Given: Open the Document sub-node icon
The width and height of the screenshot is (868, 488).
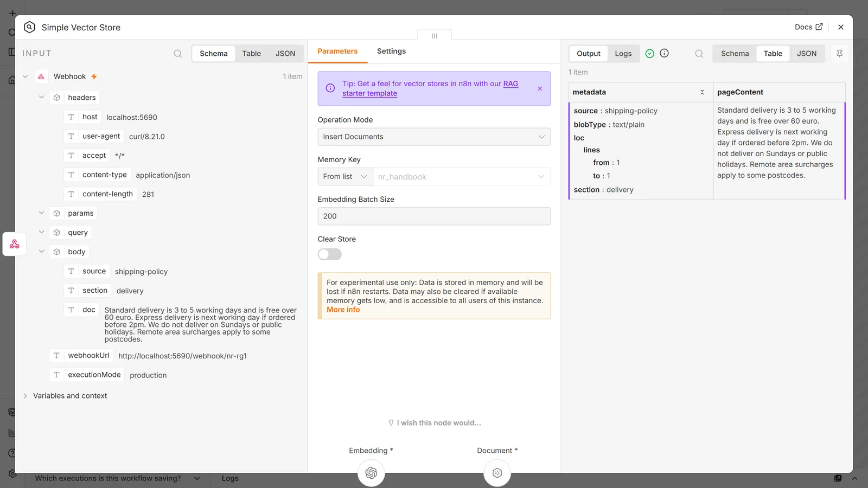Looking at the screenshot, I should click(497, 473).
